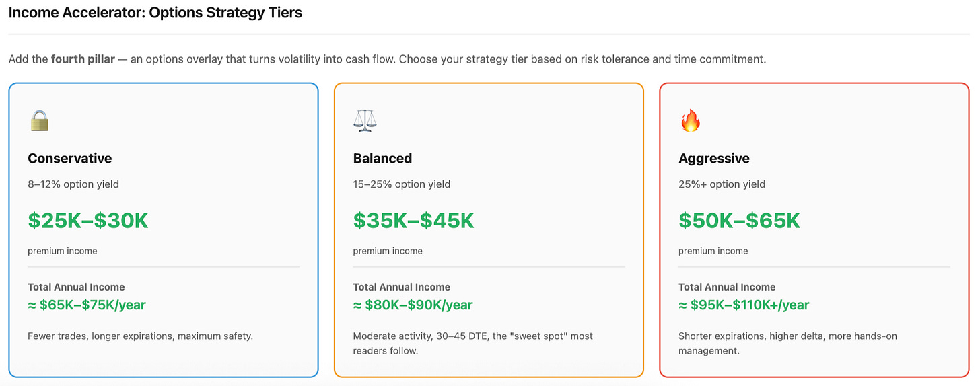
Task: Select the Conservative tier heading
Action: pyautogui.click(x=69, y=159)
